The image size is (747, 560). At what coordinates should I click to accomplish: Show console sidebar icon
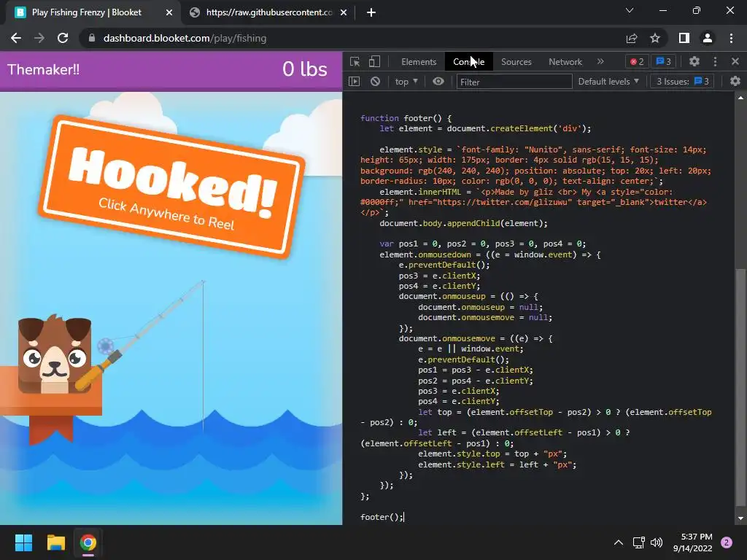pos(354,82)
